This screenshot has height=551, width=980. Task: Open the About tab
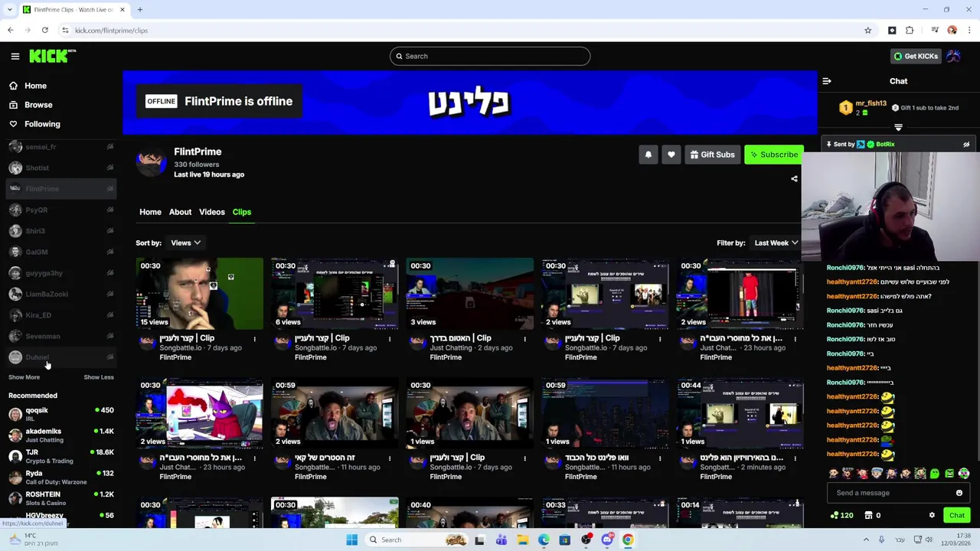[180, 212]
